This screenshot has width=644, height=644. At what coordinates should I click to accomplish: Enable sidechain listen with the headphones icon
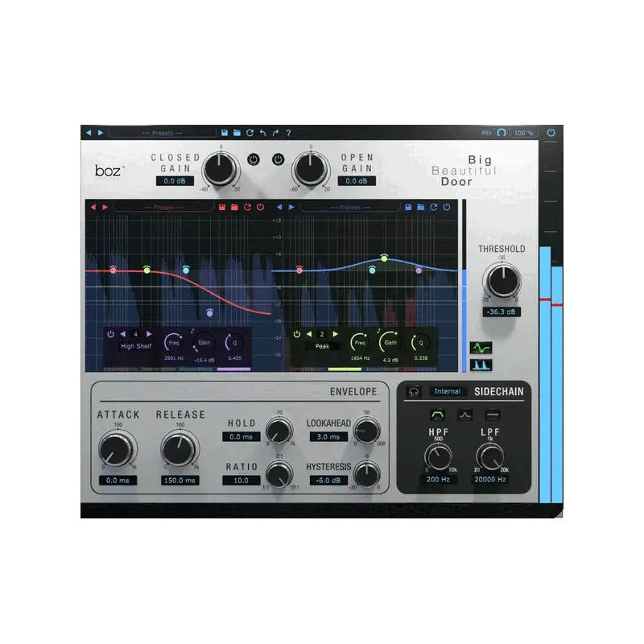[414, 391]
